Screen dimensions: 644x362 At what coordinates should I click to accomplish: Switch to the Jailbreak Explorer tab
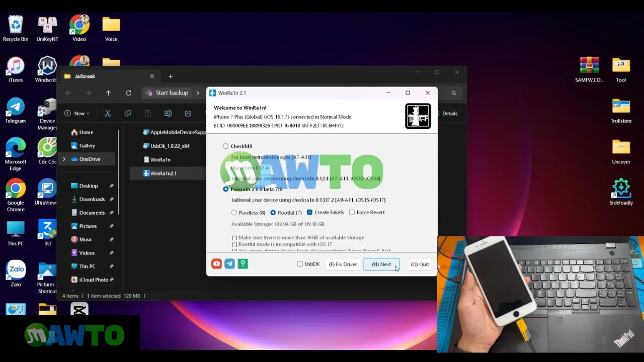tap(109, 76)
